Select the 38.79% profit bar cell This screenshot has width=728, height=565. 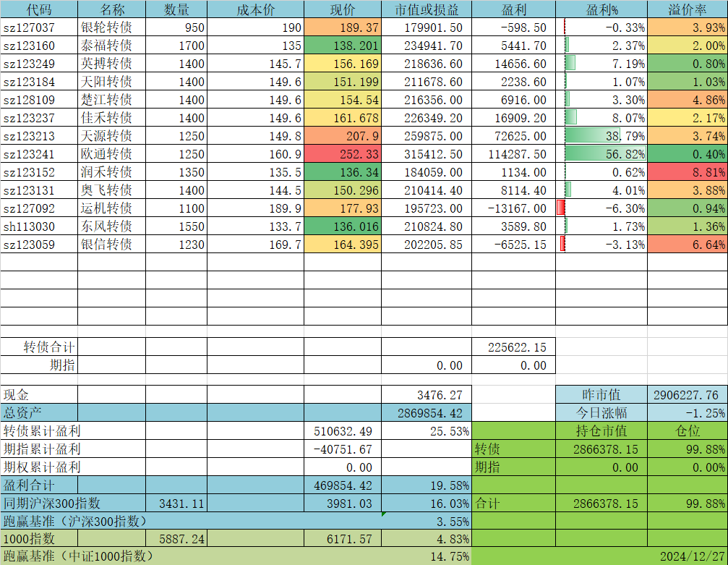tap(601, 136)
